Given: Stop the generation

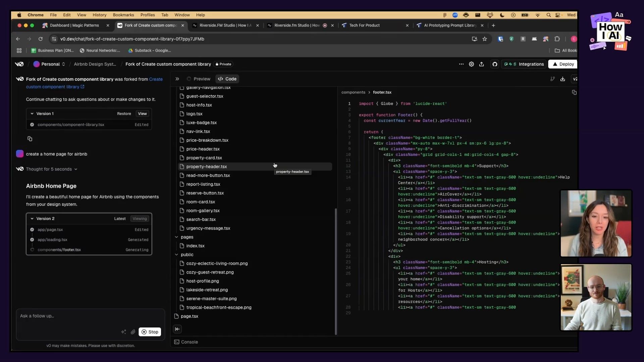Looking at the screenshot, I should (x=150, y=332).
